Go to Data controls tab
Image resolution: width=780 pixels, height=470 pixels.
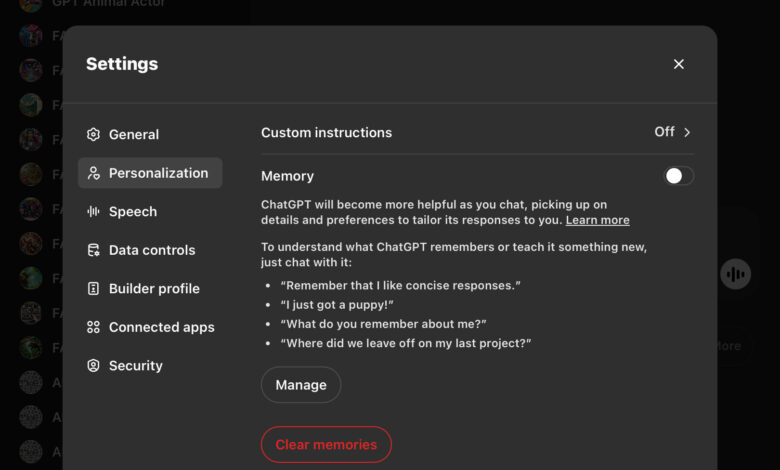tap(150, 250)
